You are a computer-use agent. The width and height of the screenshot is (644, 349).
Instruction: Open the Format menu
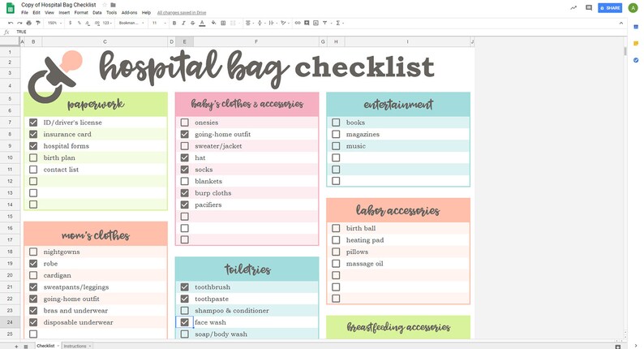point(81,13)
